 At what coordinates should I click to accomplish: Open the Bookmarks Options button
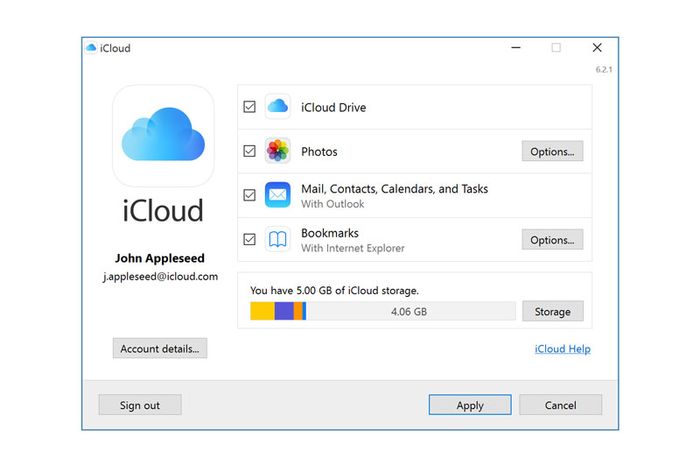[x=552, y=240]
